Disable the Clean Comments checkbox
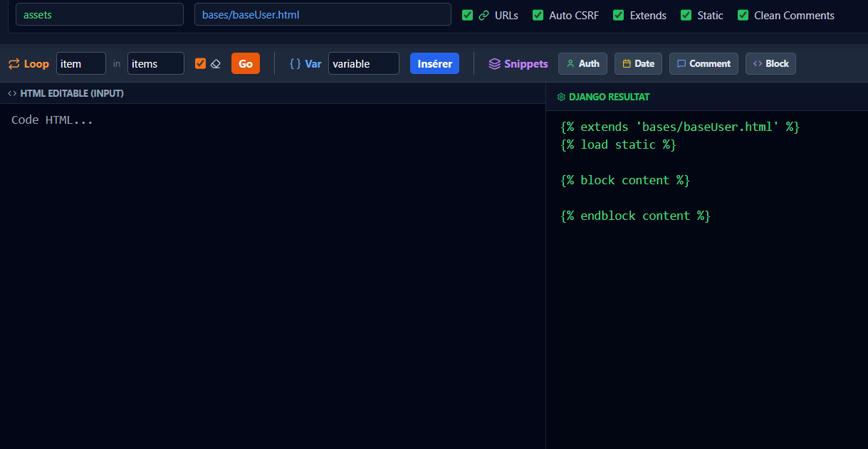 point(743,15)
